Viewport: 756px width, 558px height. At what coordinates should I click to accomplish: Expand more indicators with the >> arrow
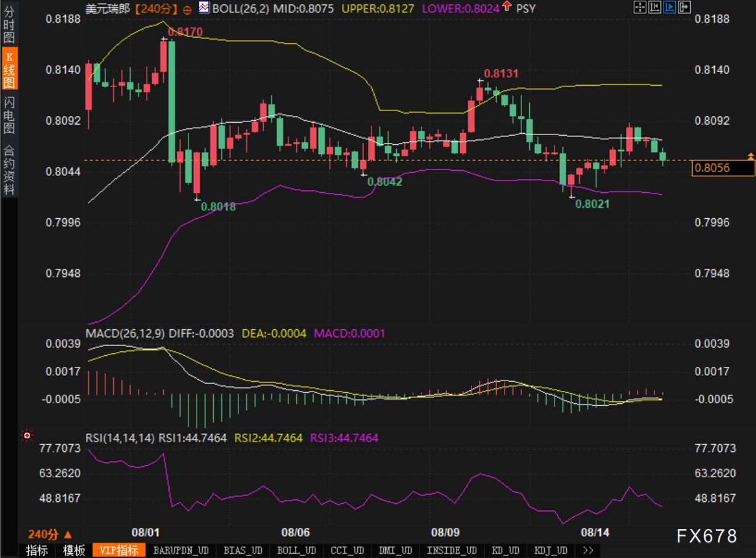pyautogui.click(x=587, y=550)
